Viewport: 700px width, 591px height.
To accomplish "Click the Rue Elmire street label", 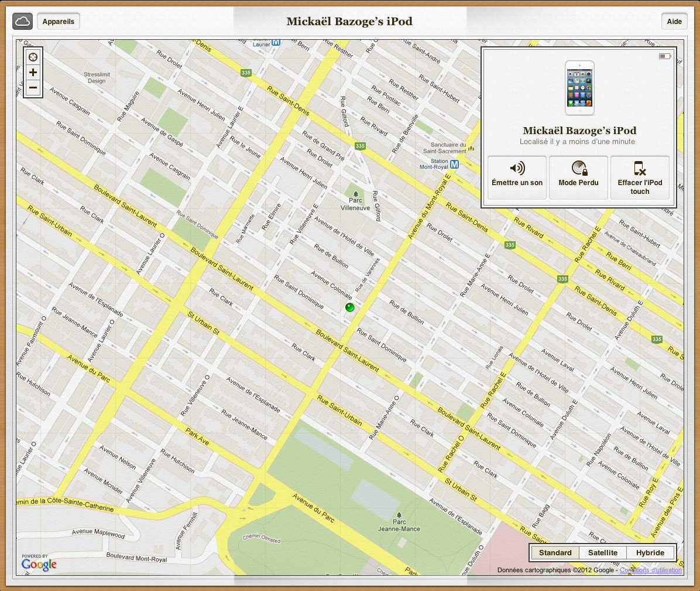I will point(272,217).
